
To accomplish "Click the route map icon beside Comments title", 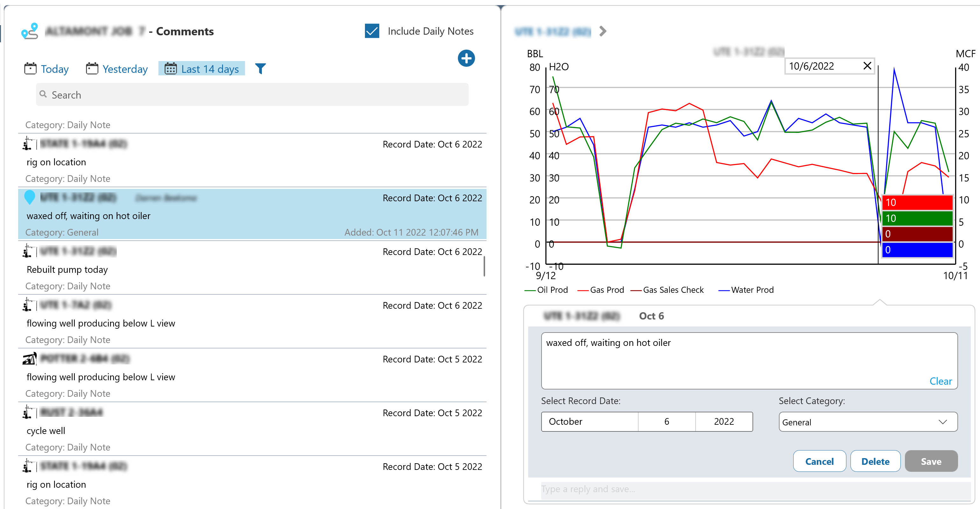I will point(30,31).
